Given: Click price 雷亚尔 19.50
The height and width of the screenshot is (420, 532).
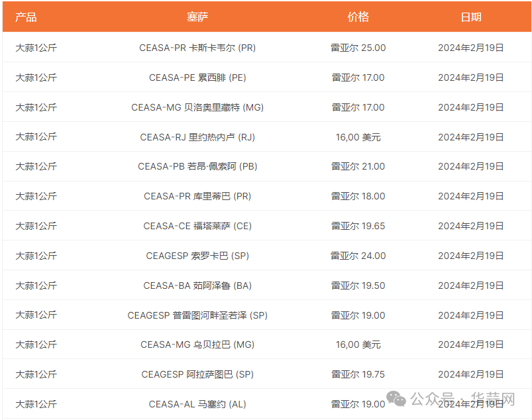Looking at the screenshot, I should tap(358, 286).
